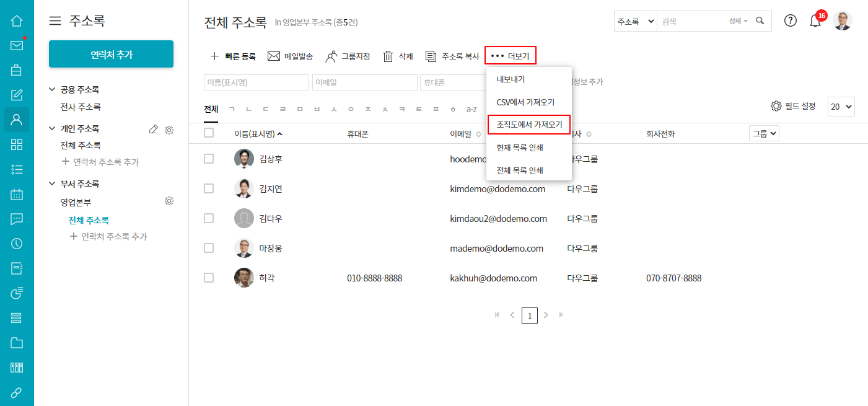Click the 연락처 추가 button
868x406 pixels.
click(111, 55)
